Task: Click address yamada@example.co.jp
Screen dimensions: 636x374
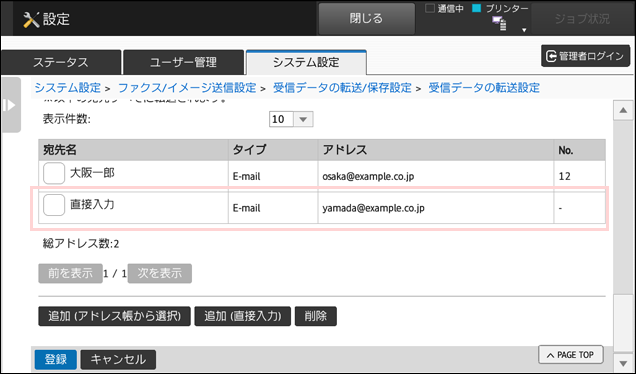Action: tap(374, 208)
